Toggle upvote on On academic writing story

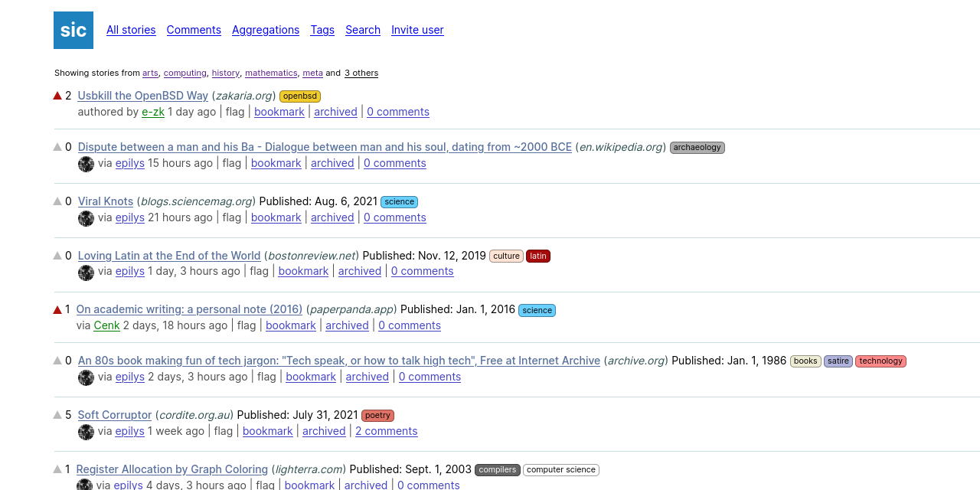pos(57,309)
